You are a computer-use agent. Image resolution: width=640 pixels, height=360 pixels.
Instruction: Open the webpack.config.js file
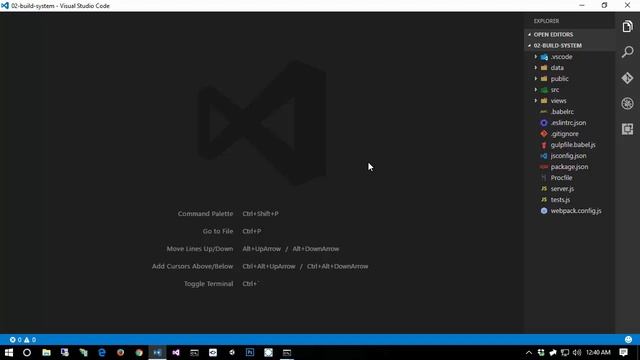point(576,211)
